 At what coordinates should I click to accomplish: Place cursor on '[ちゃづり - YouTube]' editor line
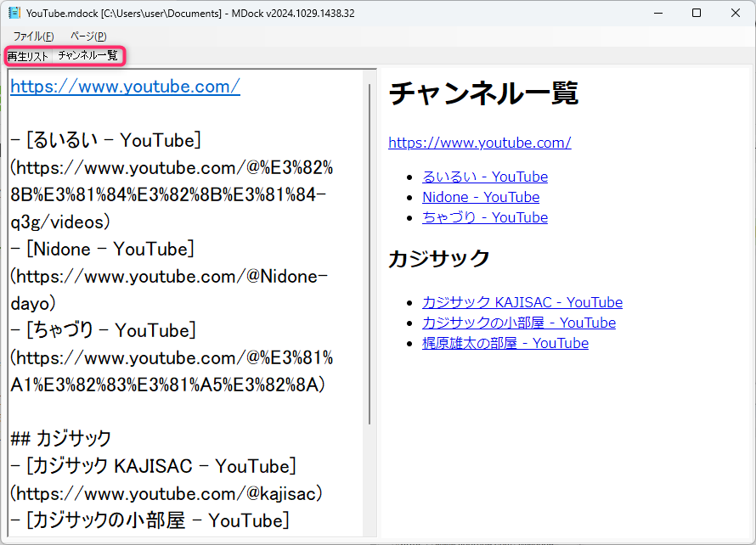coord(103,330)
